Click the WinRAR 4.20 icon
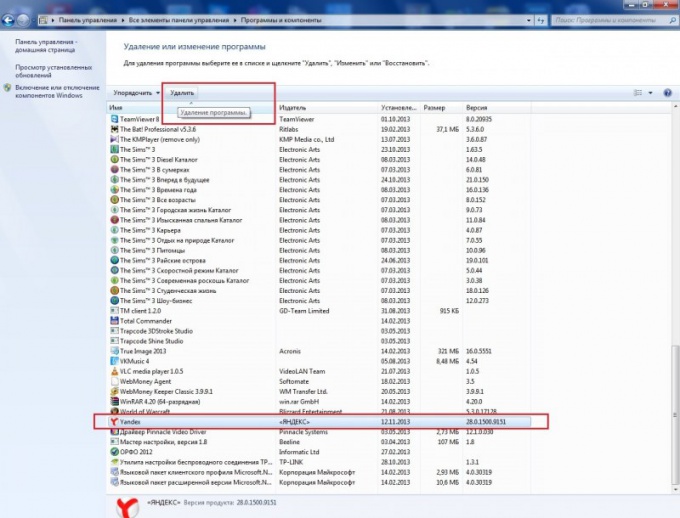The height and width of the screenshot is (518, 680). coord(114,401)
